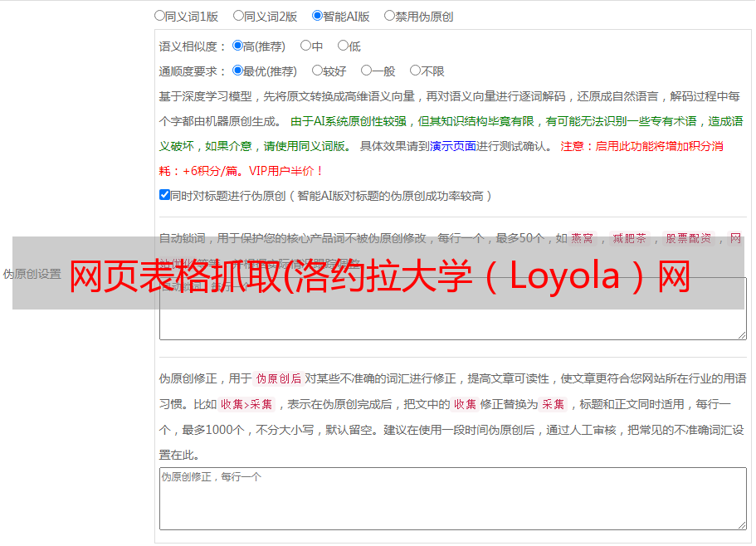Set 通顺度要求 to 较好
Screen dimensions: 756x546
[x=317, y=71]
